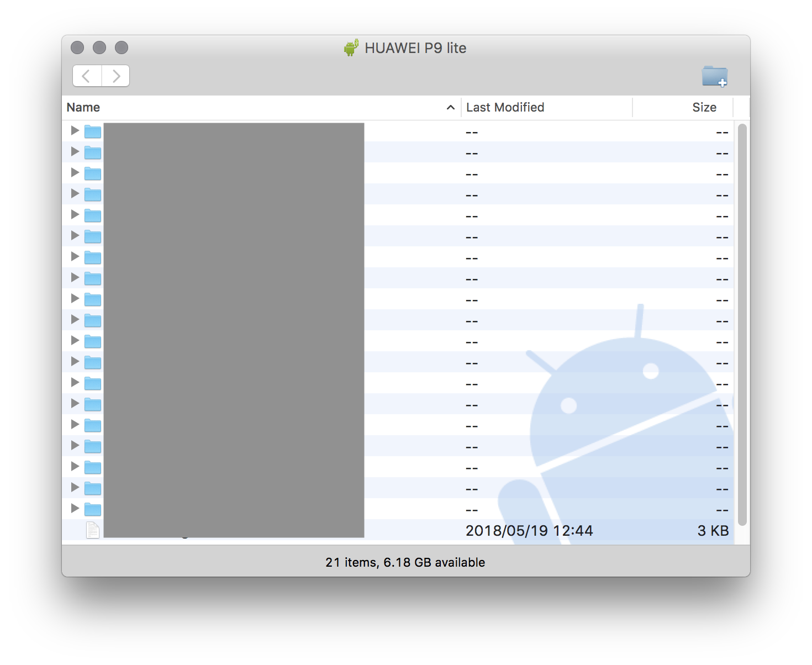Go back using the left arrow button

pyautogui.click(x=87, y=76)
